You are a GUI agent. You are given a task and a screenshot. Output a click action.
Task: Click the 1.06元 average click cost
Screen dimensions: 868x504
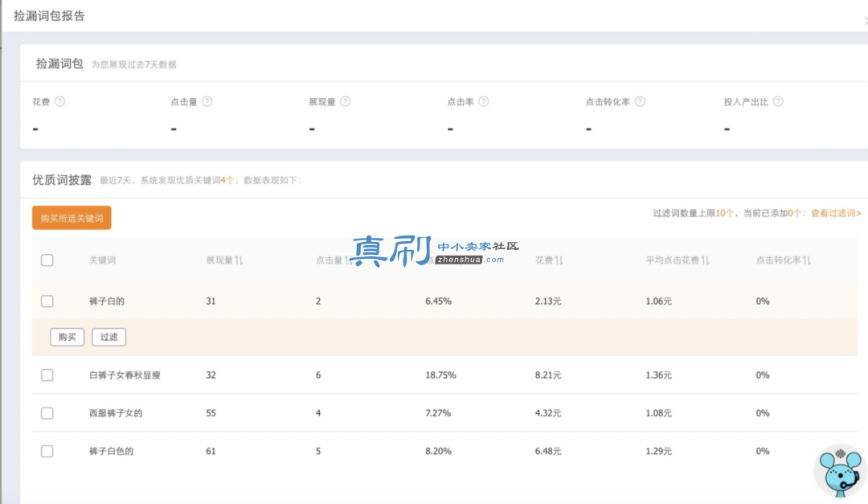coord(659,301)
